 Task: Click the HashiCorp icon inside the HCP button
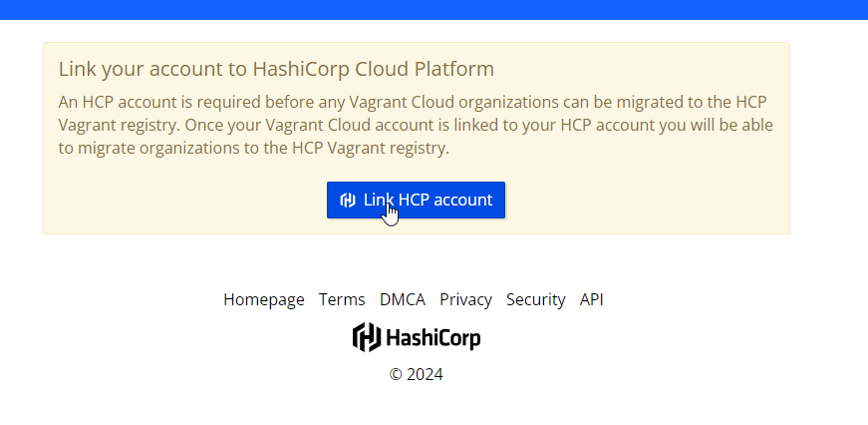pyautogui.click(x=348, y=201)
